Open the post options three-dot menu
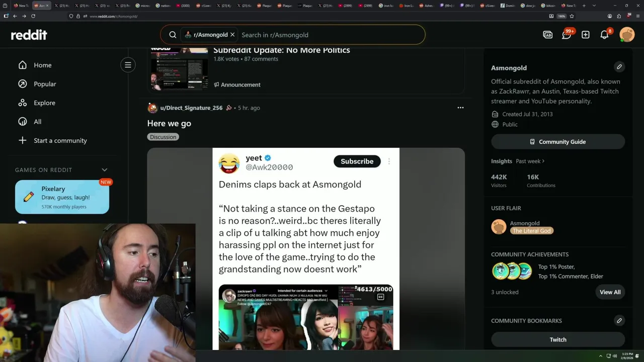644x362 pixels. (460, 108)
